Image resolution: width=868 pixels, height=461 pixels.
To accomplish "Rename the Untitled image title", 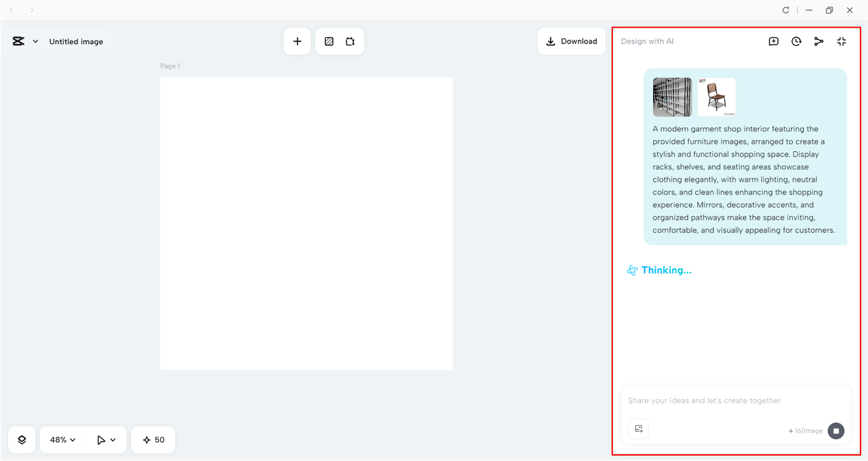I will pos(76,41).
